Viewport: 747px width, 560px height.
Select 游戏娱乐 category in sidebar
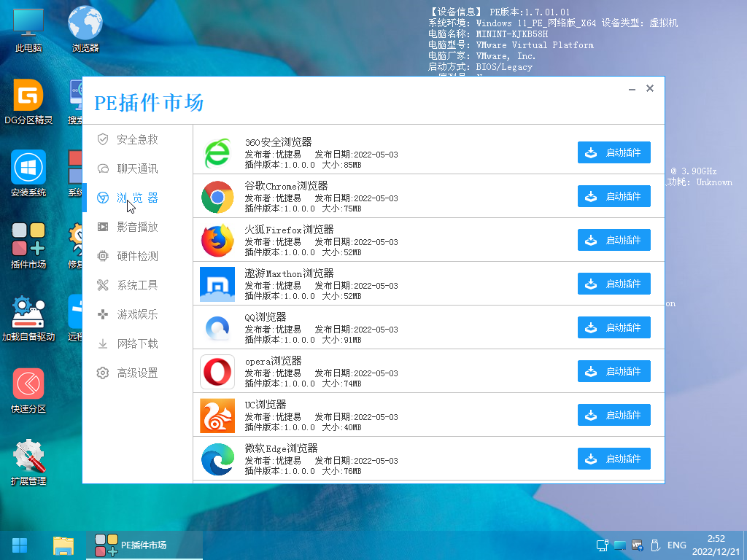point(137,314)
